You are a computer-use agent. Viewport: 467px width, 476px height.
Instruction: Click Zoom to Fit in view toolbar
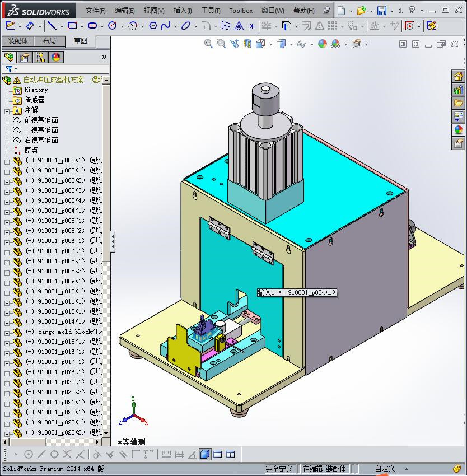click(x=209, y=44)
